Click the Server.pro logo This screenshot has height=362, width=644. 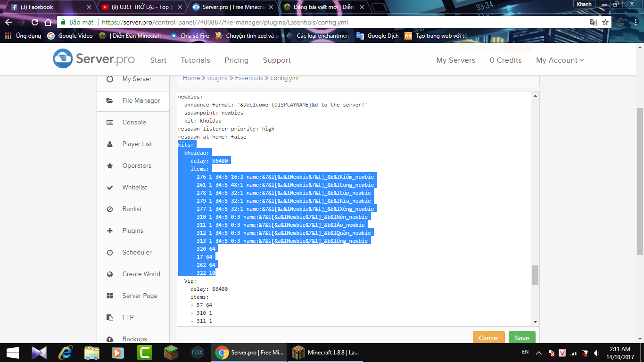(94, 59)
